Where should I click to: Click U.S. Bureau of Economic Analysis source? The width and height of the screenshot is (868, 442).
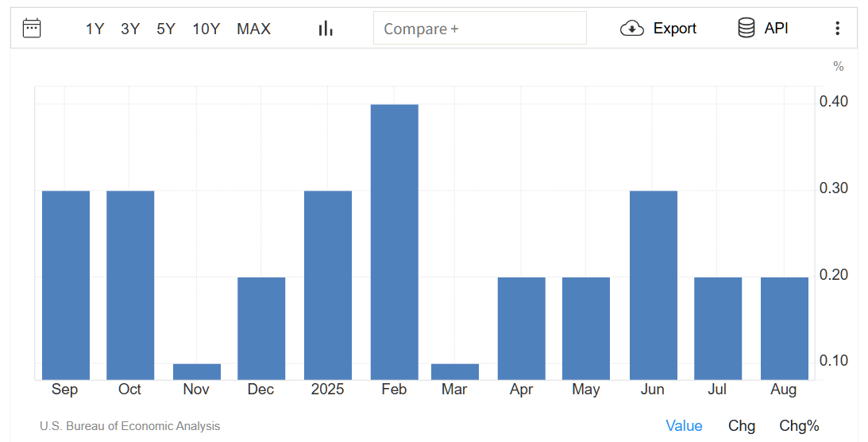[x=129, y=426]
